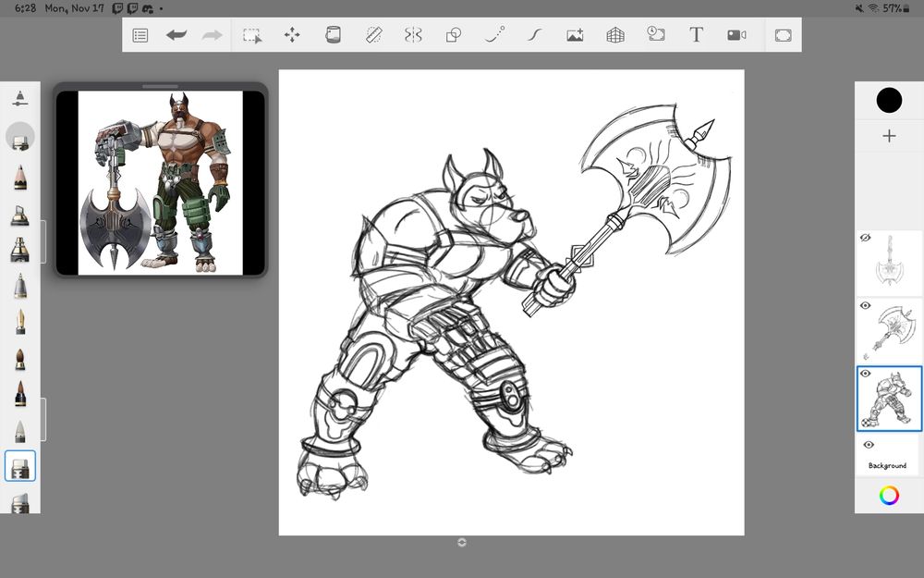
Task: Expand the panel using bottom chevron handle
Action: 462,542
